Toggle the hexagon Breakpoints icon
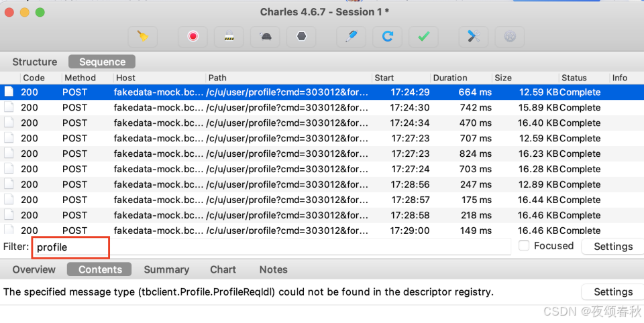Viewport: 644px width, 323px height. [301, 37]
